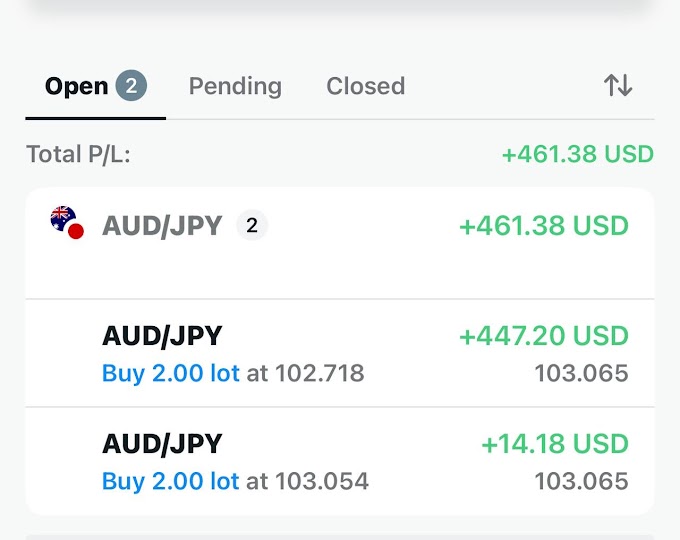Collapse the AUD/JPY group header
Screen dimensions: 680x540
pos(340,243)
